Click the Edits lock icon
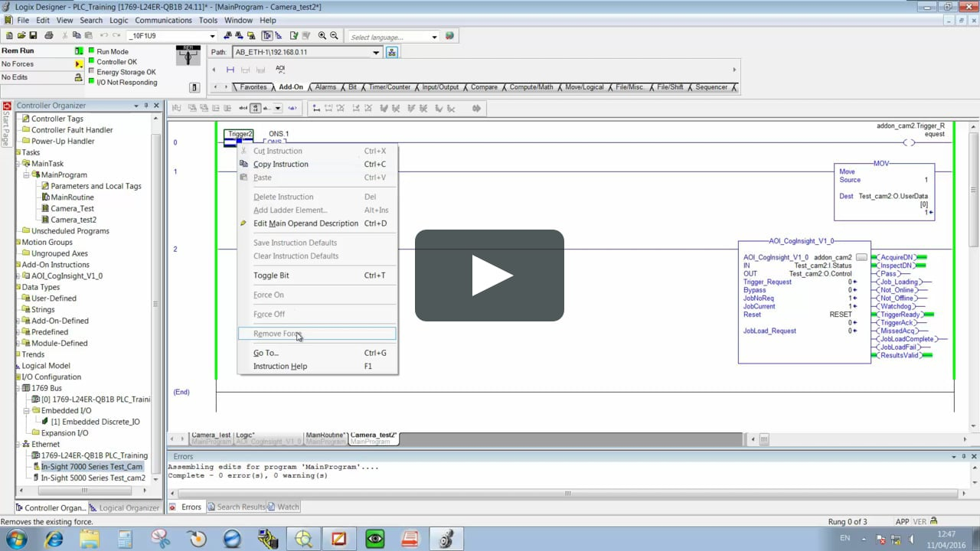The image size is (980, 551). 79,77
